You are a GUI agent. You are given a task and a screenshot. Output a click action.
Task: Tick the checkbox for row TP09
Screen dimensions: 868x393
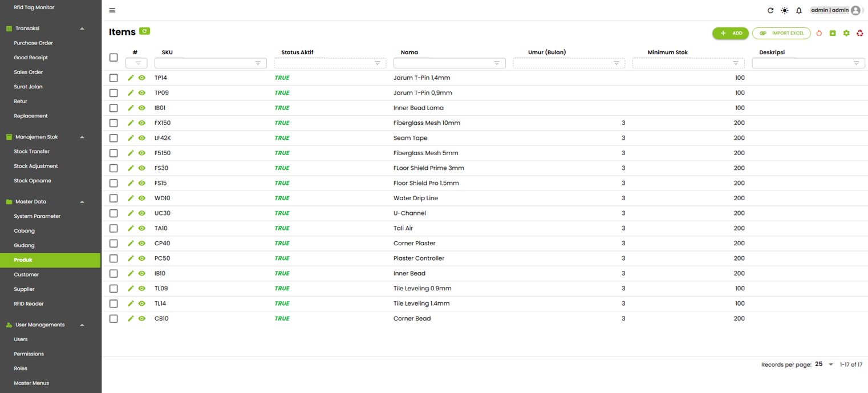tap(113, 92)
